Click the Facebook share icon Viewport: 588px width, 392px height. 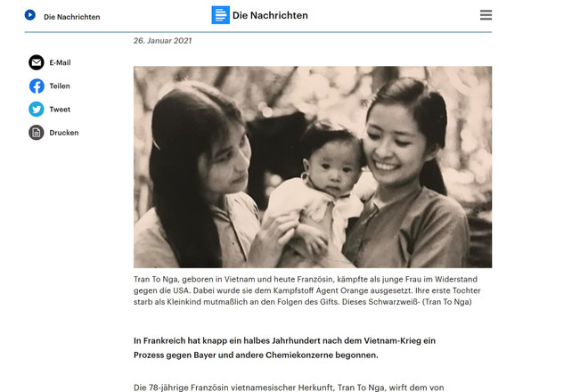pyautogui.click(x=37, y=86)
